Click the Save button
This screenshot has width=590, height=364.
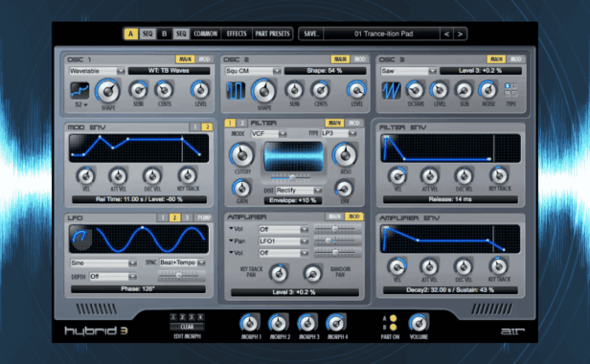(311, 34)
